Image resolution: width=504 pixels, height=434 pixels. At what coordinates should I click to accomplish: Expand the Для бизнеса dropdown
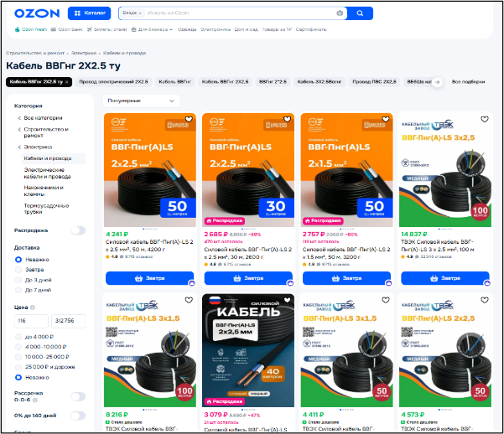pyautogui.click(x=152, y=29)
